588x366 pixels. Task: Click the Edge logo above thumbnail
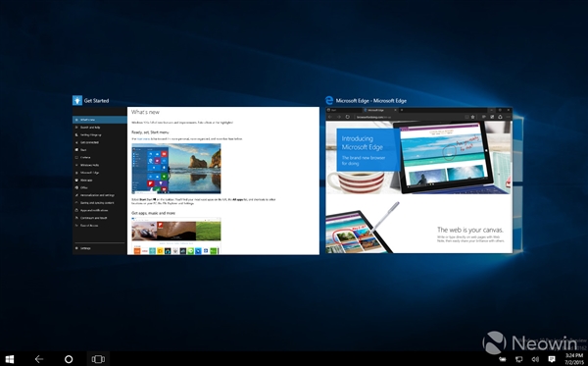pos(329,100)
